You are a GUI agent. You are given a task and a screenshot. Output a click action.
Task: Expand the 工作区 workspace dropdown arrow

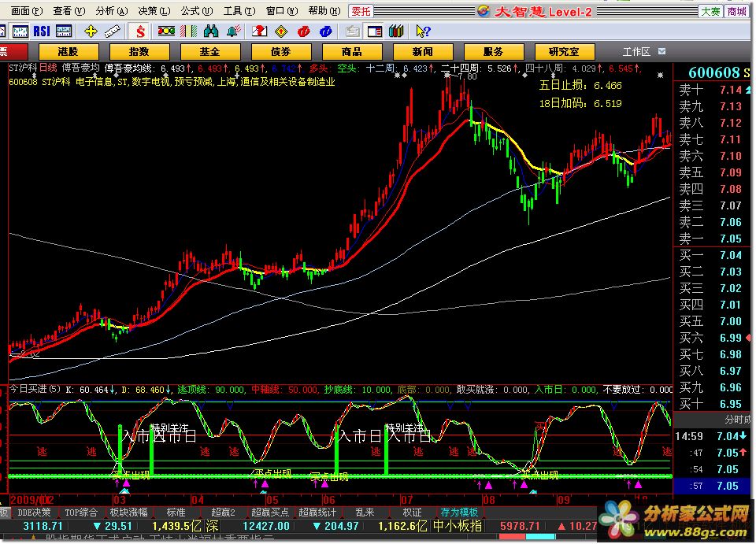pyautogui.click(x=661, y=52)
